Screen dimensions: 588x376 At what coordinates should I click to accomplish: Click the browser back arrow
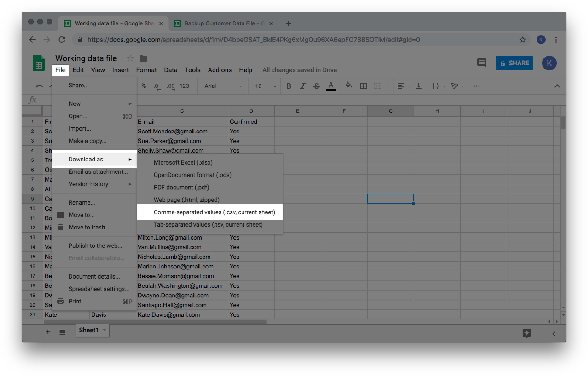click(x=32, y=40)
